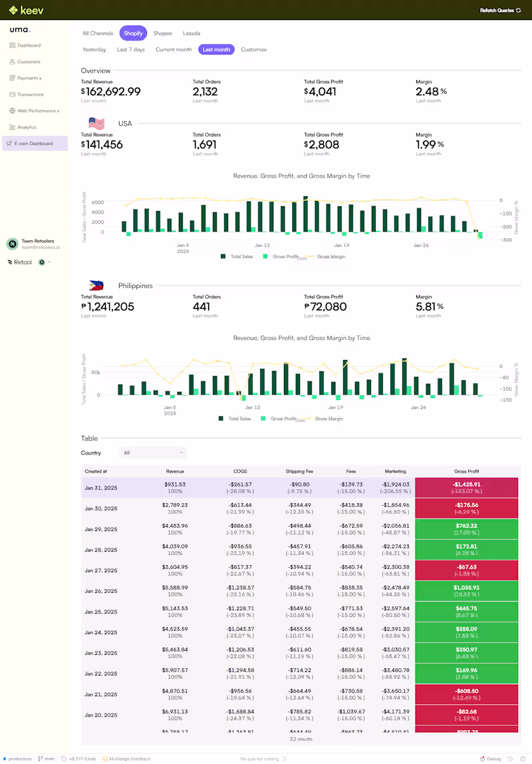Switch to the Shopee channel tab
The image size is (532, 764).
[162, 33]
